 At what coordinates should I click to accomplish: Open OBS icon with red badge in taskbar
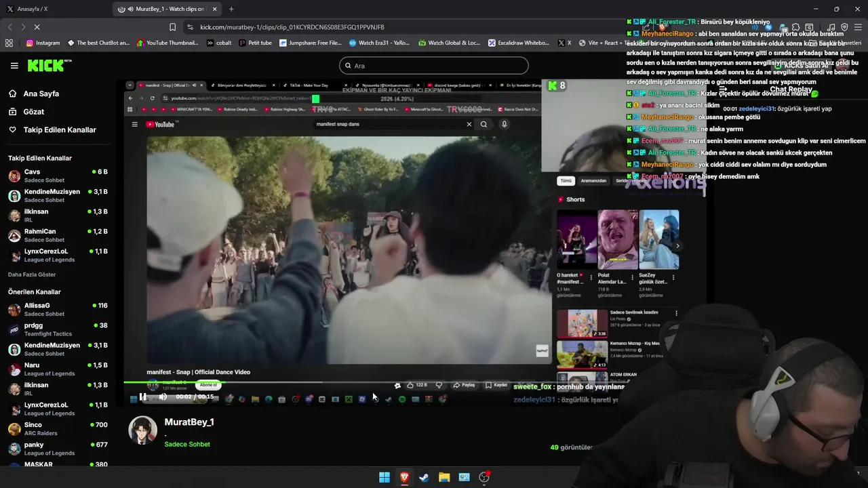coord(484,477)
